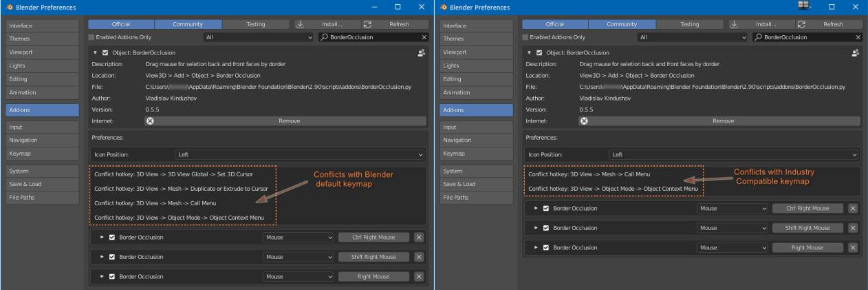Screen dimensions: 868x290
Task: Select the Testing tab in right window
Action: point(689,24)
